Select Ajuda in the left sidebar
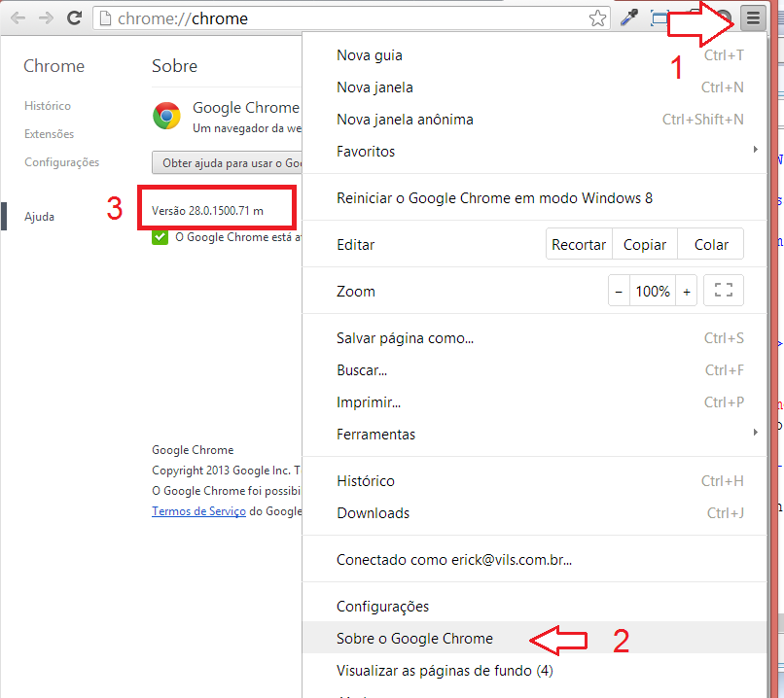784x698 pixels. click(x=39, y=217)
